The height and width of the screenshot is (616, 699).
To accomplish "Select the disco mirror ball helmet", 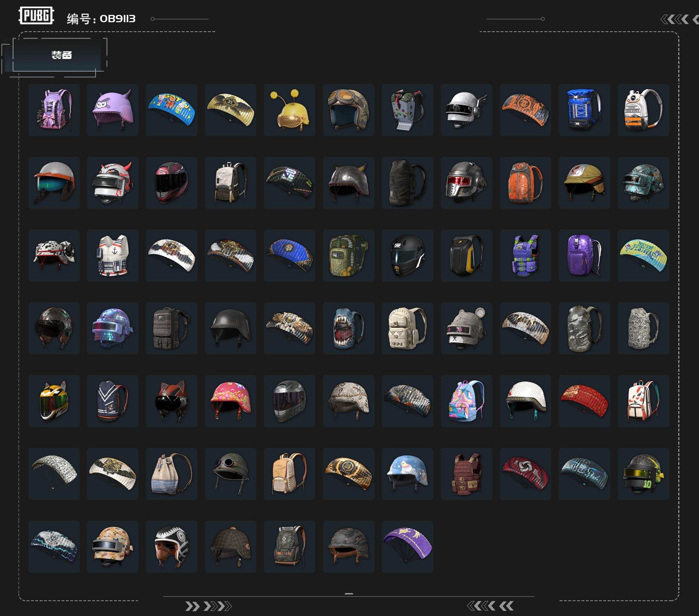I will (112, 328).
